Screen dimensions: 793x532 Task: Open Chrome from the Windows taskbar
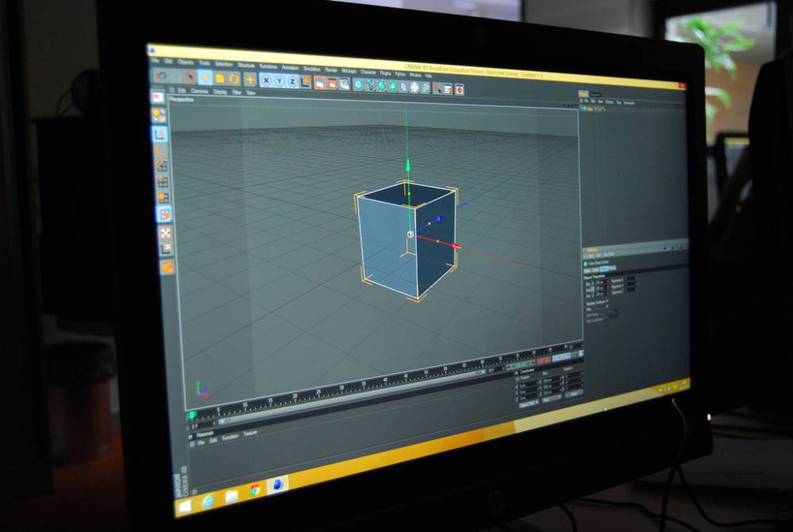pos(255,490)
